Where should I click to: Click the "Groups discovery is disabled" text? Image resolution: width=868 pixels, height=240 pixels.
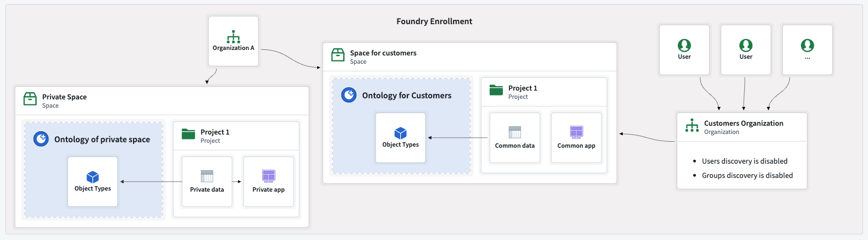(747, 175)
